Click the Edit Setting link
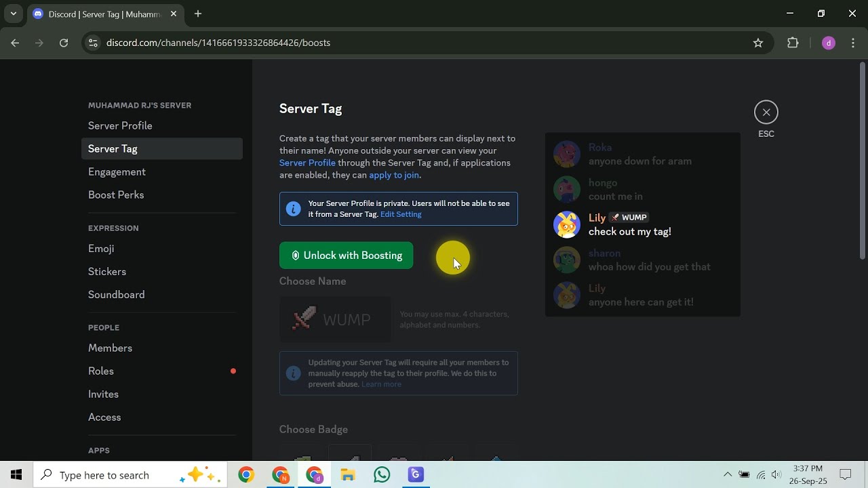The height and width of the screenshot is (488, 868). click(401, 214)
